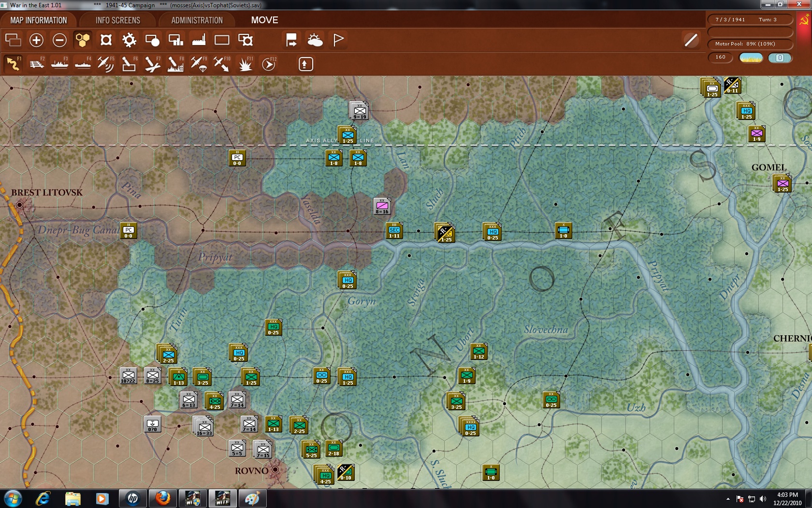
Task: Select the grey 16=33 unit stack
Action: [x=204, y=427]
